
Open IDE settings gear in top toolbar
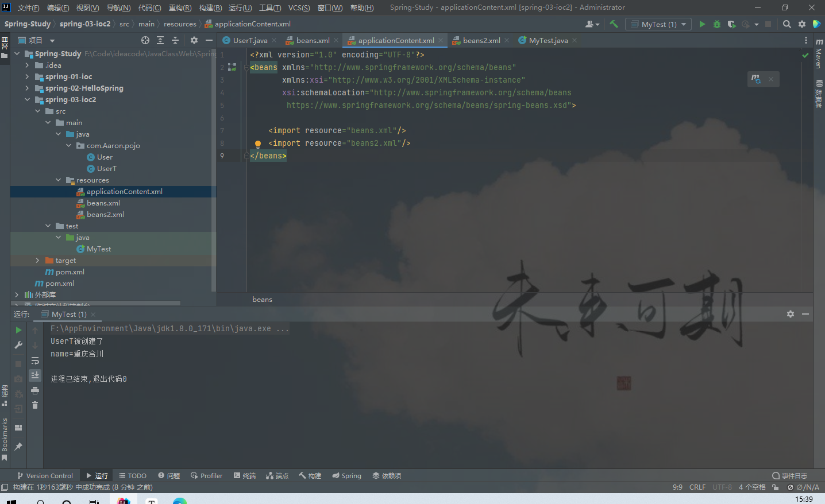coord(802,24)
